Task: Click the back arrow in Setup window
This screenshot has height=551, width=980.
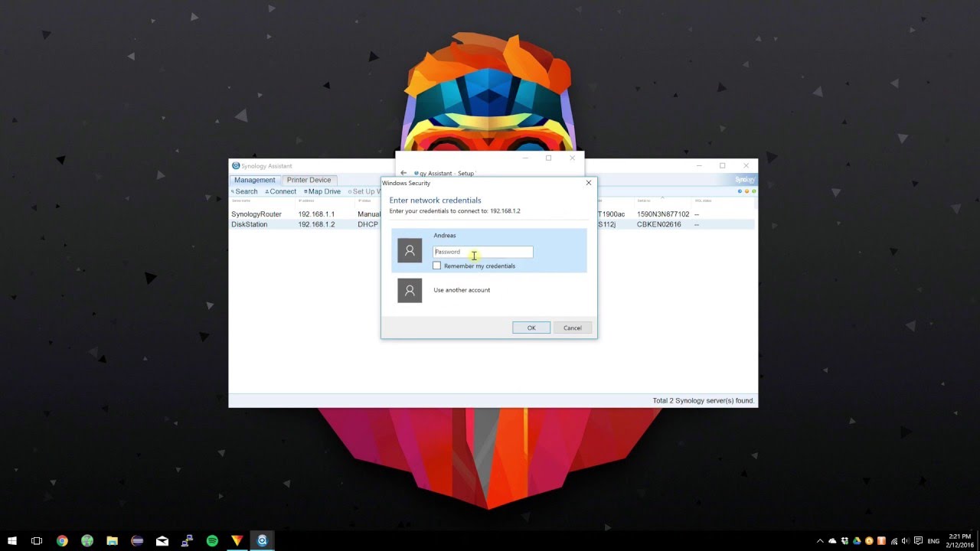Action: tap(403, 173)
